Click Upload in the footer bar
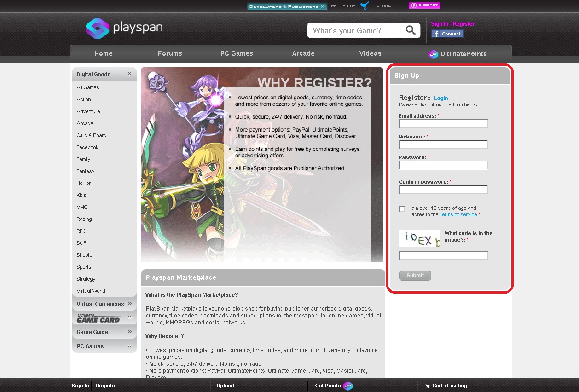The image size is (579, 392). click(226, 386)
